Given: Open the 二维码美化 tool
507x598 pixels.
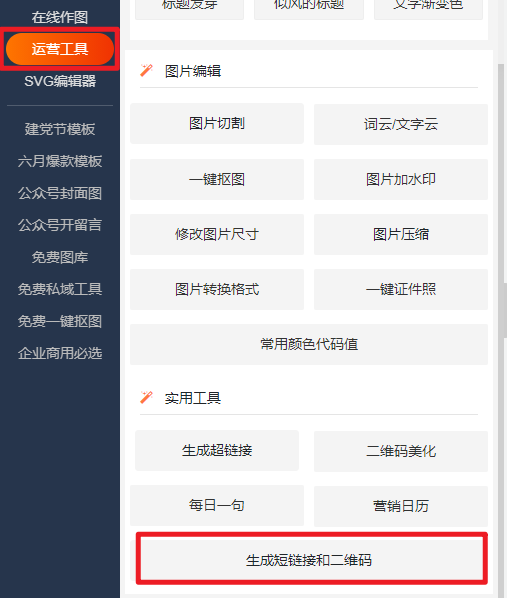Looking at the screenshot, I should pos(401,451).
